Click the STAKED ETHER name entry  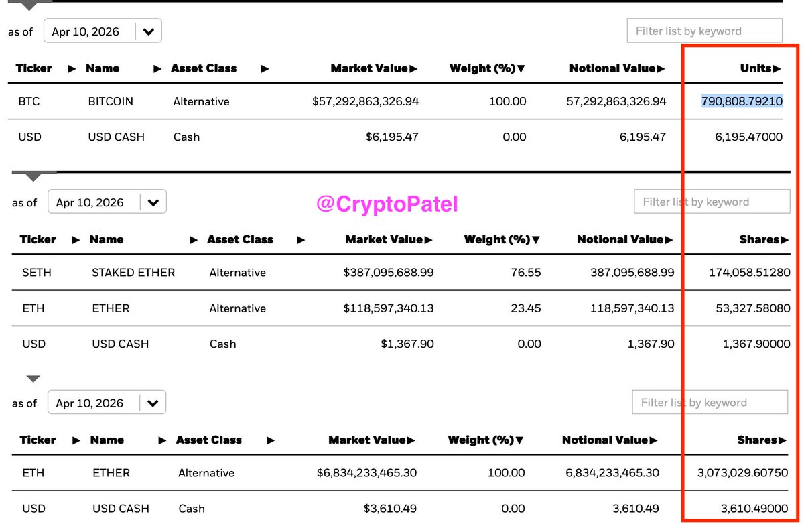click(133, 273)
